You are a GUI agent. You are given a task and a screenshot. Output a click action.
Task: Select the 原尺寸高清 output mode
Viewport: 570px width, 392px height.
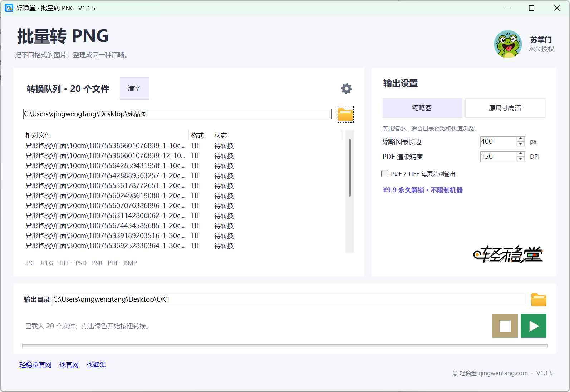505,108
